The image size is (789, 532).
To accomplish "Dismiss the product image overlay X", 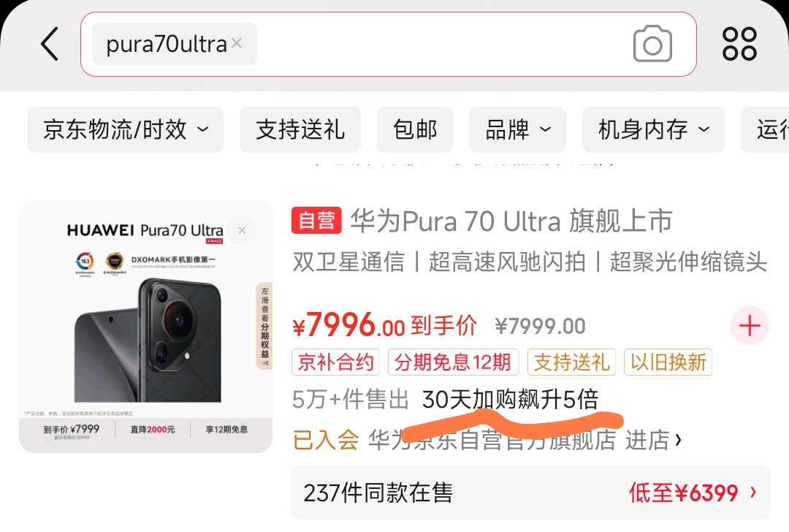I will pyautogui.click(x=242, y=230).
